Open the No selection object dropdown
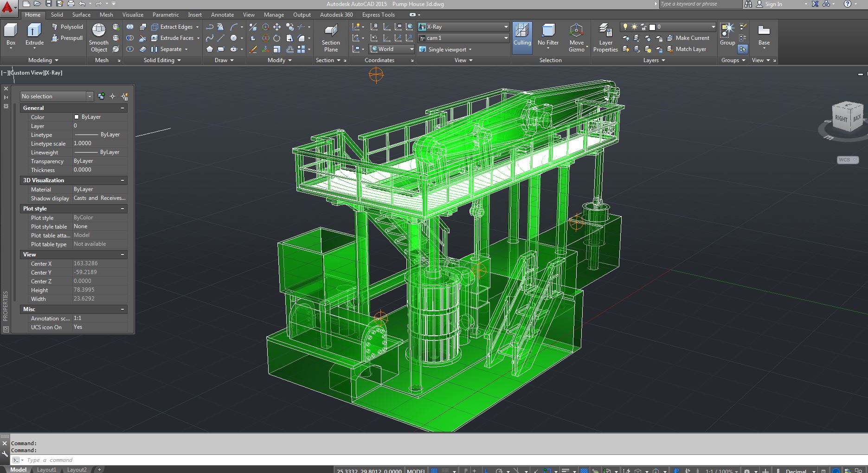 (x=56, y=96)
